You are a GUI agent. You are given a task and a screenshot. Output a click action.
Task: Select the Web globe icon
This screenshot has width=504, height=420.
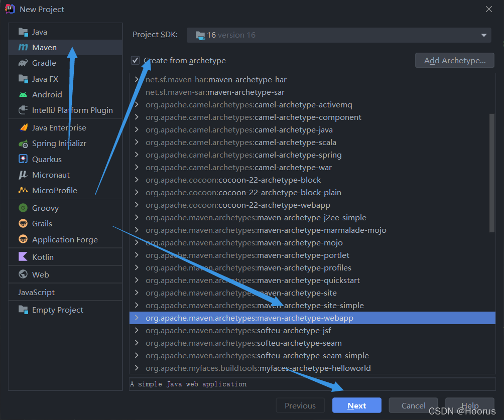coord(23,274)
